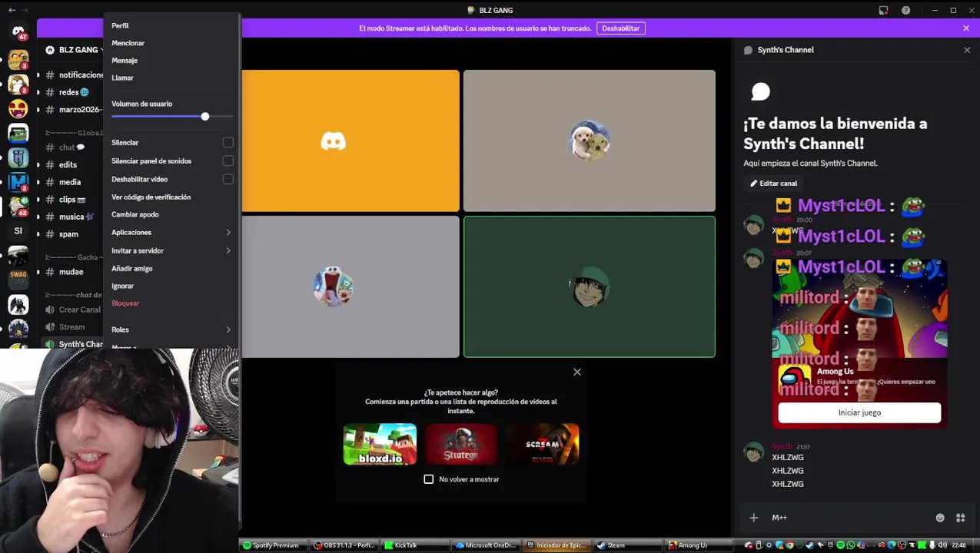980x553 pixels.
Task: Select the puppies avatar video tile
Action: coord(590,141)
